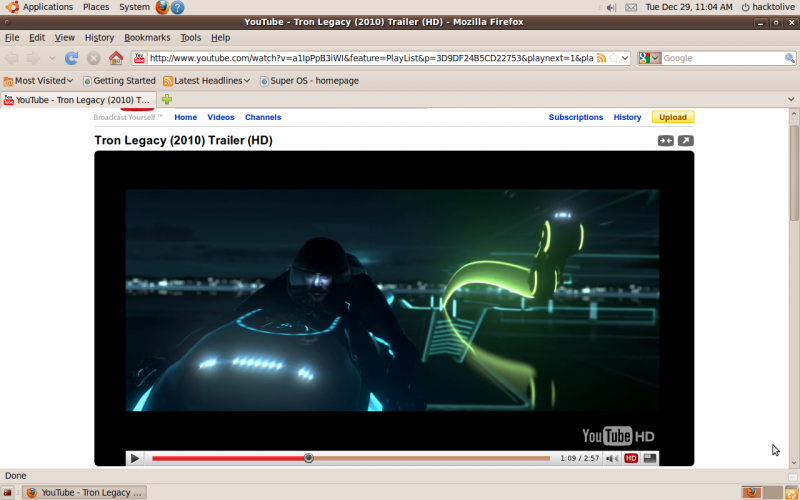The image size is (800, 500).
Task: Open the Places menu in top panel
Action: coord(96,7)
